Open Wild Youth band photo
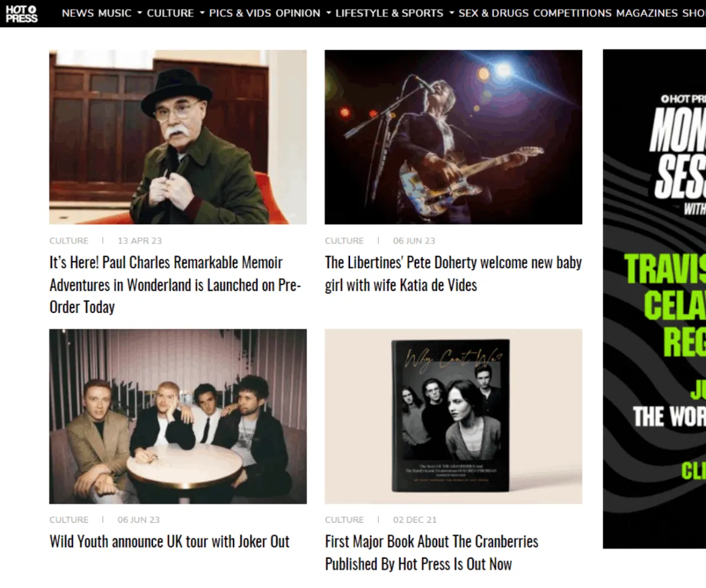 pos(178,416)
